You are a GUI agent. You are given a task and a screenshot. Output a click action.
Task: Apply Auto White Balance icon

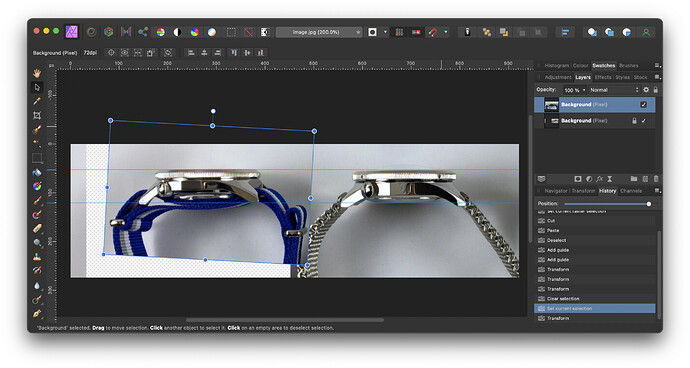coord(212,32)
